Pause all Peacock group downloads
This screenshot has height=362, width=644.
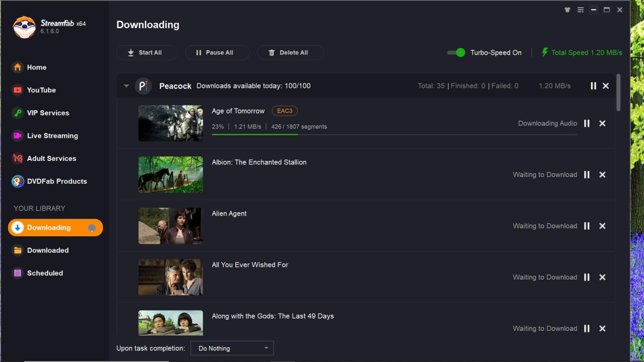(x=593, y=86)
